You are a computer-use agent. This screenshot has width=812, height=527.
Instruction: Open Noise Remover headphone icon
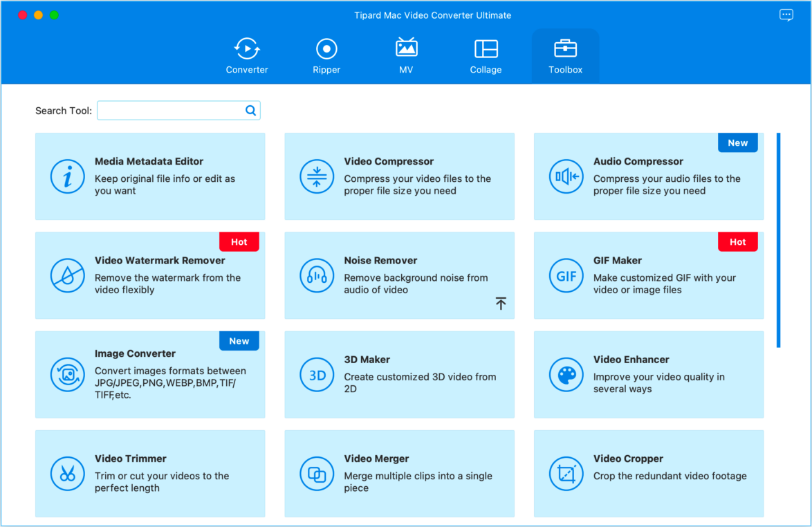(317, 275)
